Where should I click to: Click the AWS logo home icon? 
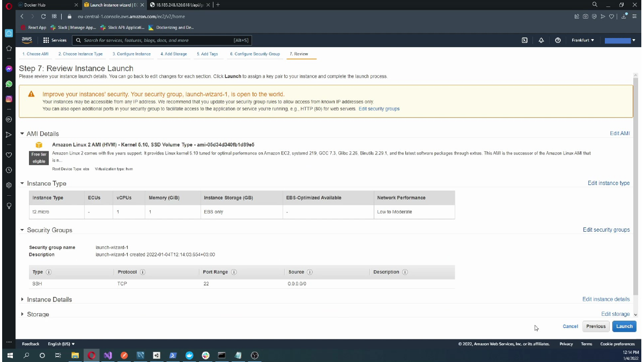[x=27, y=40]
